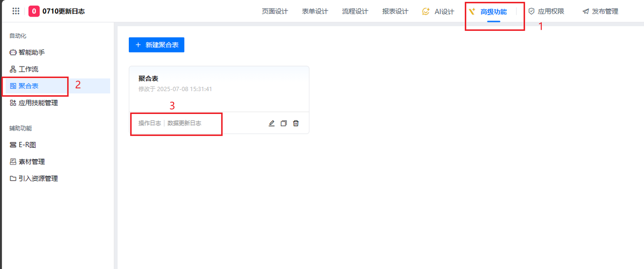Open the app grid launcher icon
Image resolution: width=644 pixels, height=269 pixels.
click(x=16, y=11)
